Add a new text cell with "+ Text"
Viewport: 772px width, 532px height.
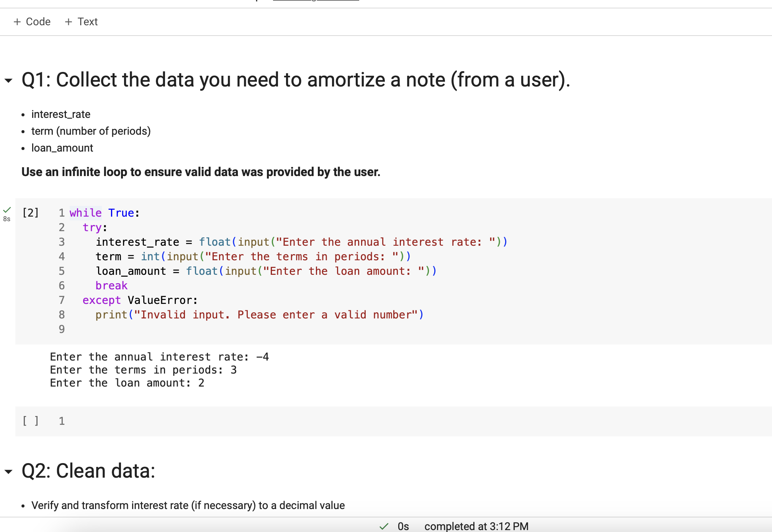point(81,21)
